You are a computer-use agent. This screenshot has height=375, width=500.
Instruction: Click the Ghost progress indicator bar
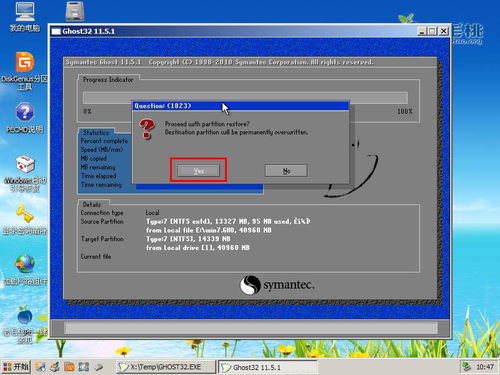[245, 98]
